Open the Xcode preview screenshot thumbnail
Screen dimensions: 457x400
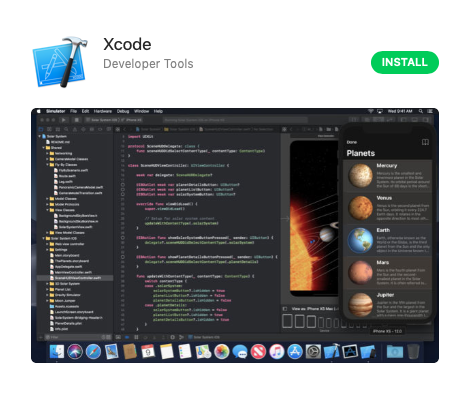[235, 235]
